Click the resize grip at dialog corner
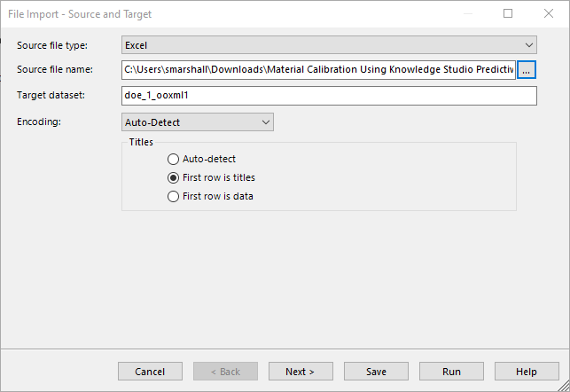Image resolution: width=570 pixels, height=392 pixels. click(x=564, y=386)
